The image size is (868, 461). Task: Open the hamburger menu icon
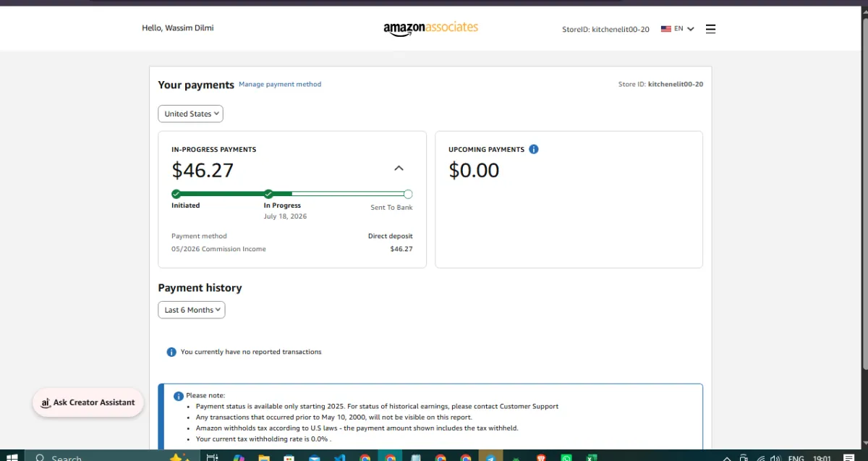click(x=710, y=29)
